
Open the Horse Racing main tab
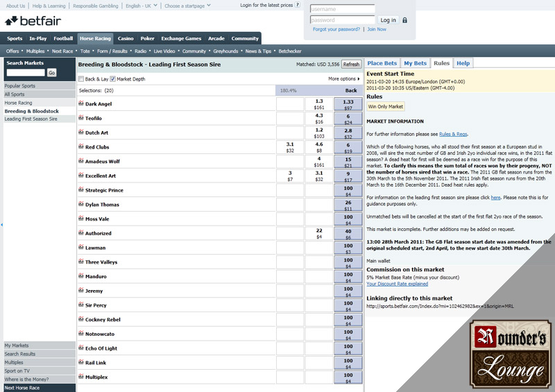pyautogui.click(x=95, y=38)
